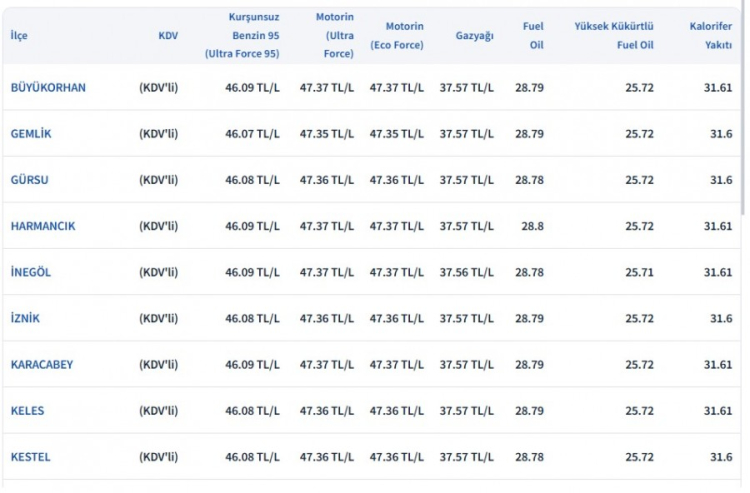Click the Kalorifer Yakıtı column header
Screen dimensions: 750x493
710,35
